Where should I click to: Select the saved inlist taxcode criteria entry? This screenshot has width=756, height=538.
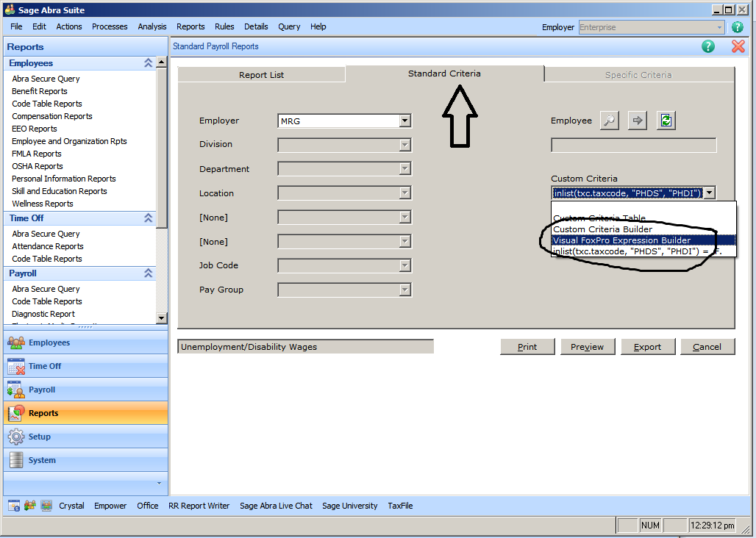click(643, 251)
